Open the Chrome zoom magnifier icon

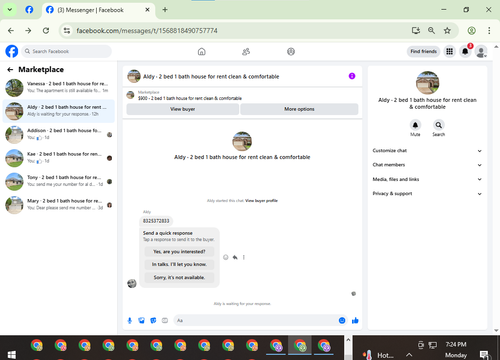431,31
